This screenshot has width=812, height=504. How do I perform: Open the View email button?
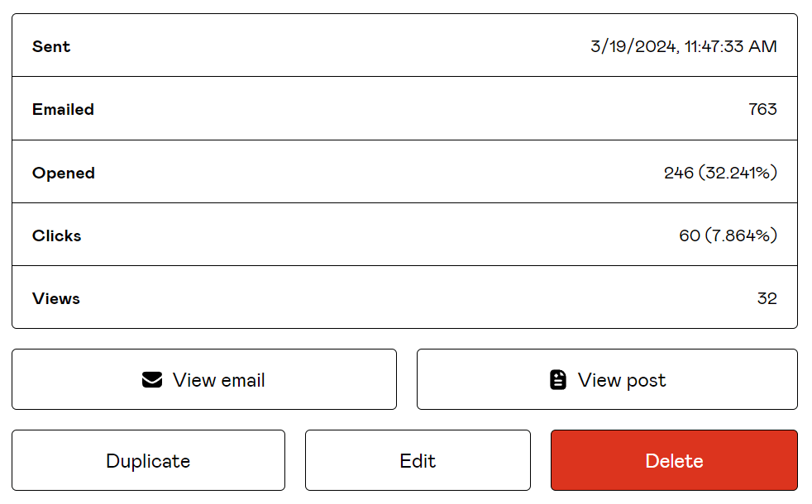coord(204,380)
